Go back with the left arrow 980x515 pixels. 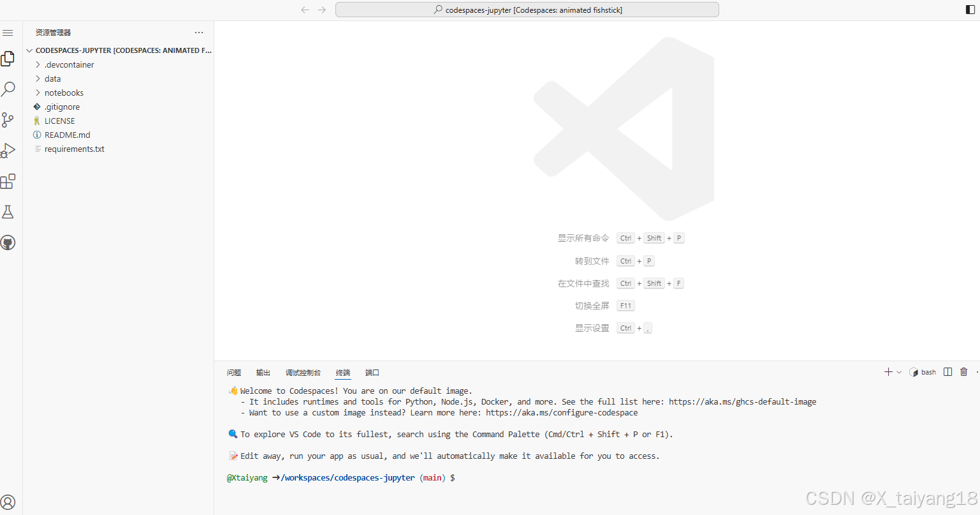pos(305,10)
